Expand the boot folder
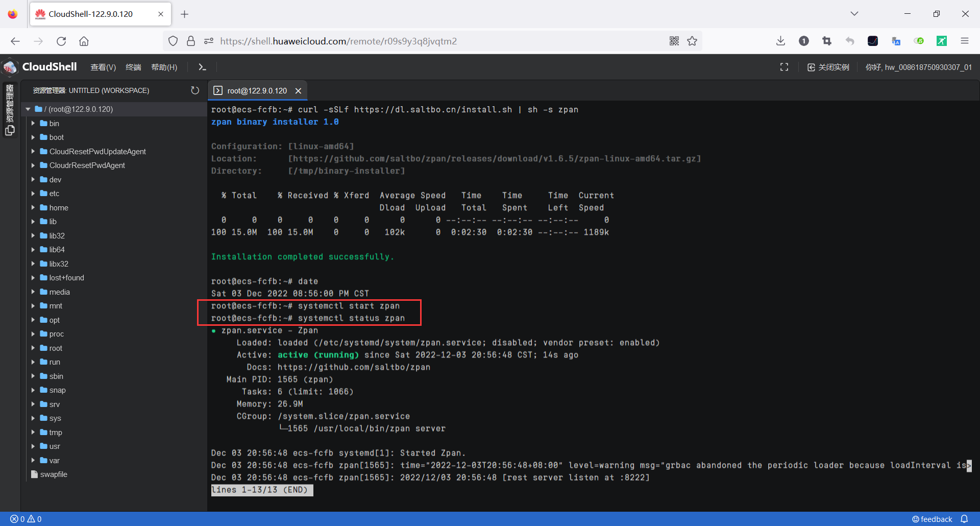980x526 pixels. (x=33, y=137)
